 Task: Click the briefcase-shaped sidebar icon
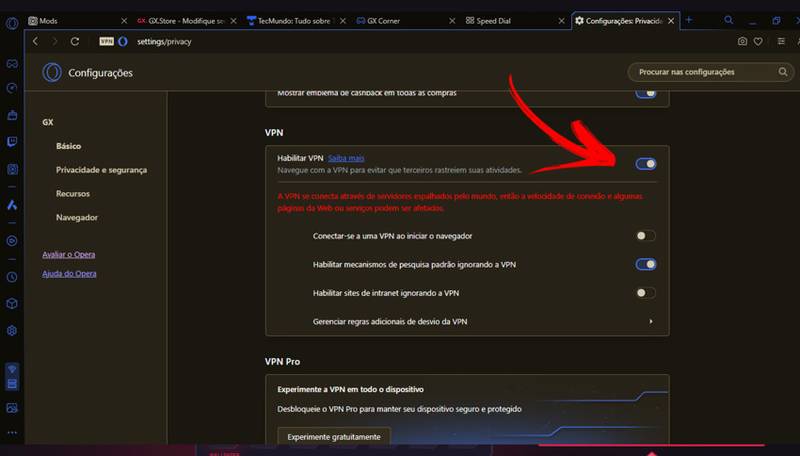(x=12, y=115)
